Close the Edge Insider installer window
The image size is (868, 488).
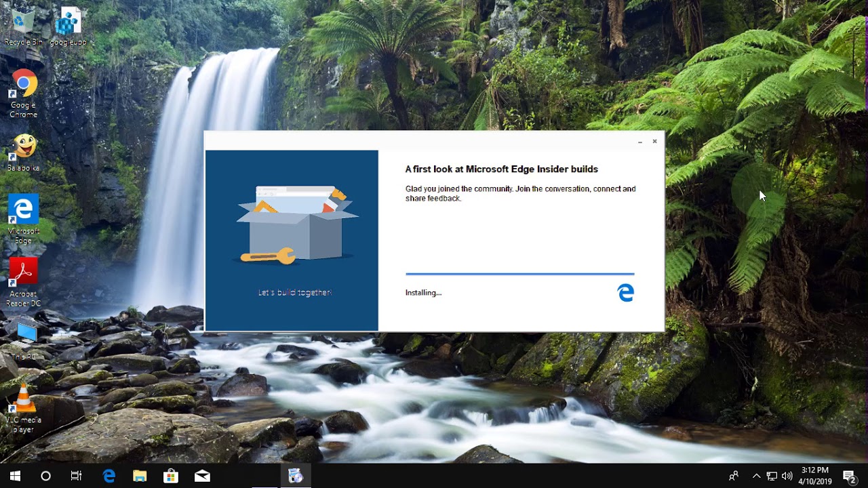(654, 142)
